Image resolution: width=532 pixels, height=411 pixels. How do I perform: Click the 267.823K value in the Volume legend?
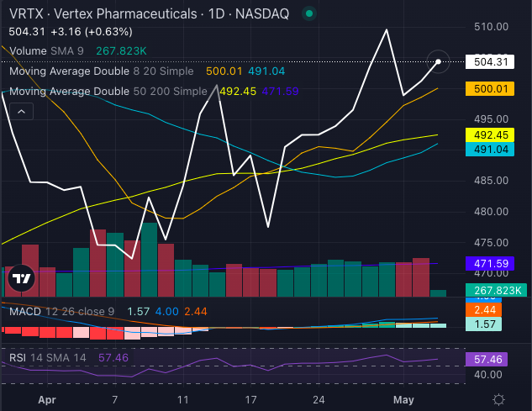pyautogui.click(x=121, y=51)
